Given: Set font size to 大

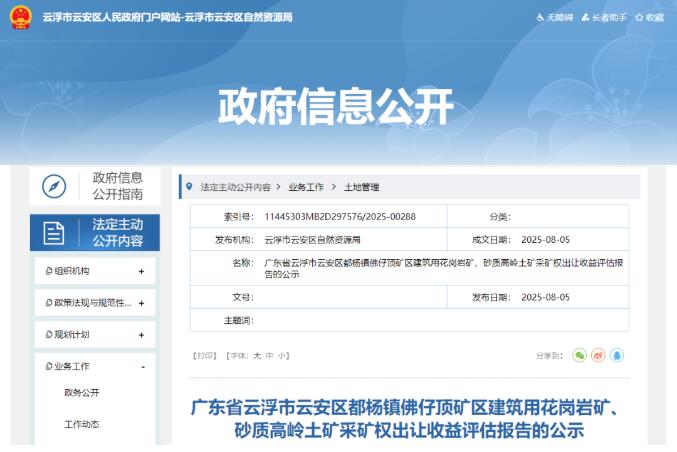Looking at the screenshot, I should coord(257,355).
